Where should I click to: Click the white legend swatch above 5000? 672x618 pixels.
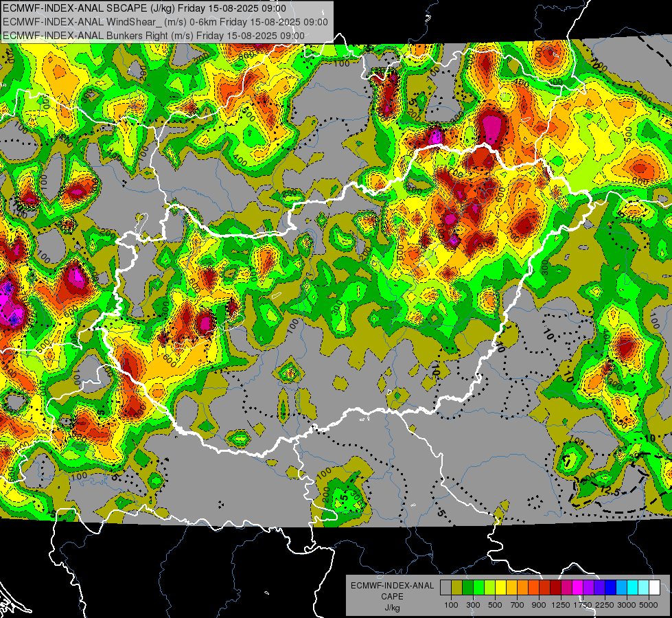[x=654, y=588]
